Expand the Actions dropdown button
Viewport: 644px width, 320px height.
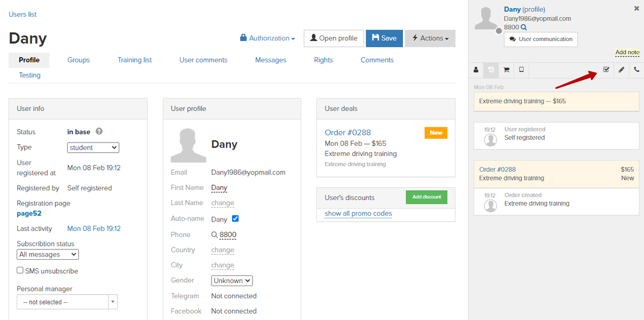point(430,38)
